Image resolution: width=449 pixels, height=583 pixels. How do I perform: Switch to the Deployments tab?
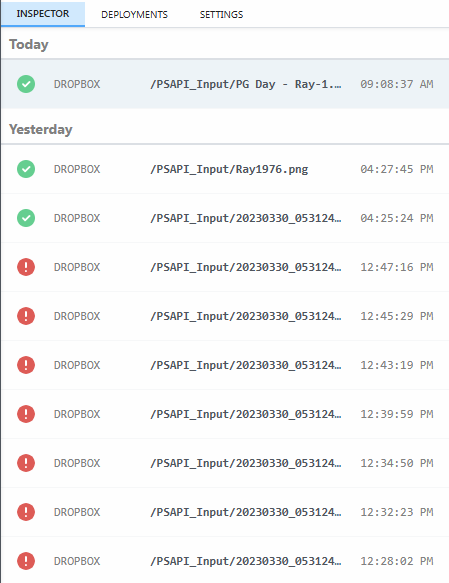point(134,15)
